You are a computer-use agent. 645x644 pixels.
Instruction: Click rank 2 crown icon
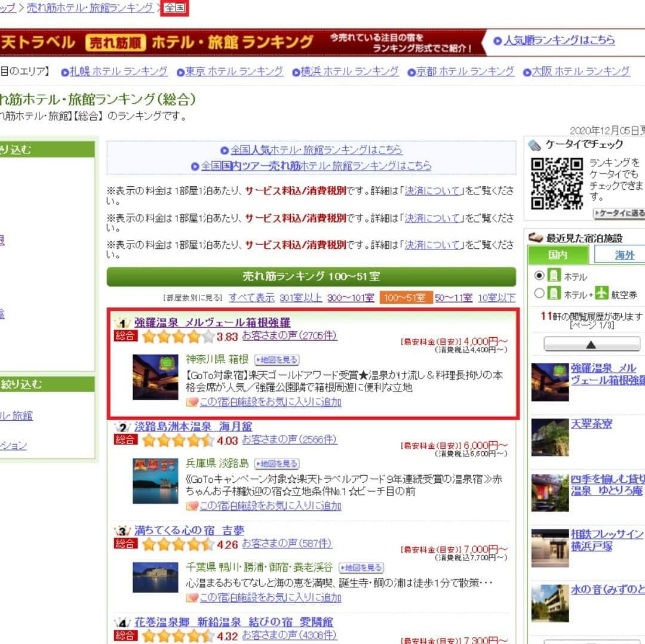[x=122, y=427]
